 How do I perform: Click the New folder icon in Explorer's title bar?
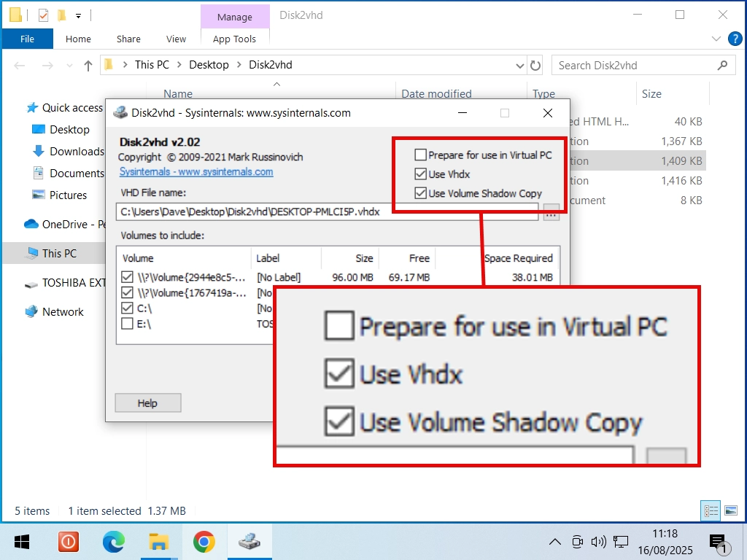(x=61, y=16)
